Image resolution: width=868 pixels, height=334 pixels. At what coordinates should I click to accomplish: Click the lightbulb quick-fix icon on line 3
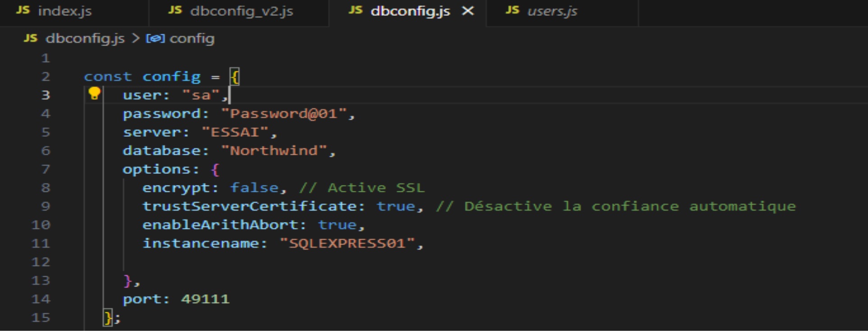pyautogui.click(x=94, y=93)
